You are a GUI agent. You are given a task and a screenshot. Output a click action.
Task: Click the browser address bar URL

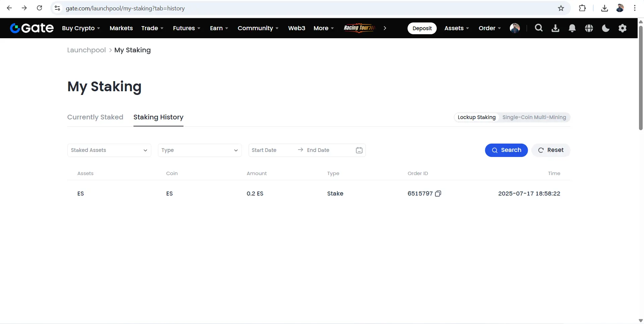(125, 8)
